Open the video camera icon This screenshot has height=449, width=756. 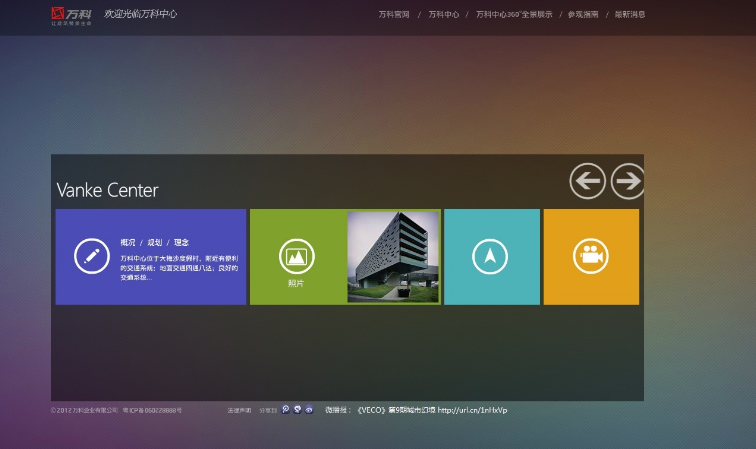click(x=591, y=257)
